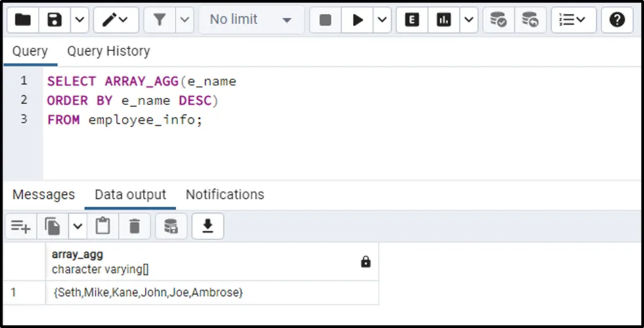The image size is (644, 328).
Task: Click the Rollback transaction icon
Action: pos(530,20)
